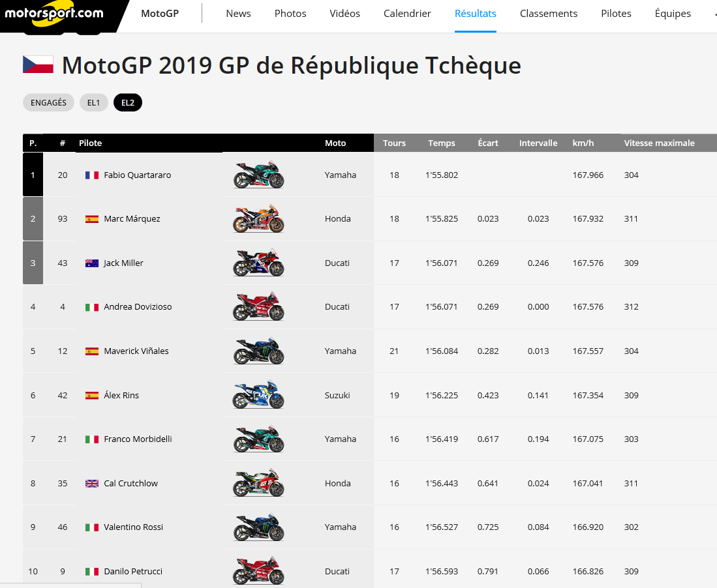Open the Résultats tab
Viewport: 717px width, 588px height.
pos(476,14)
